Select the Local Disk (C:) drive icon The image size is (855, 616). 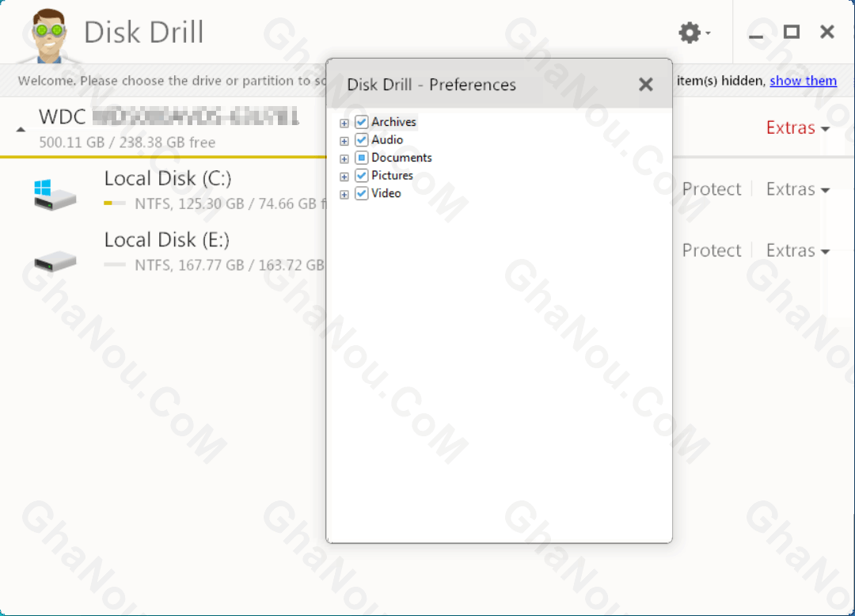pyautogui.click(x=55, y=195)
